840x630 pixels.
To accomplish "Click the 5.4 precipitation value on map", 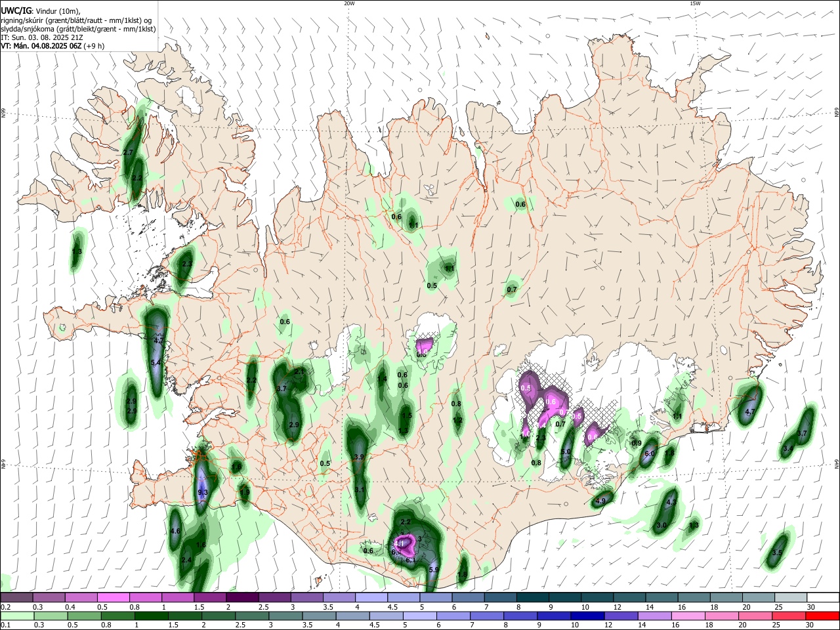I will tap(156, 362).
